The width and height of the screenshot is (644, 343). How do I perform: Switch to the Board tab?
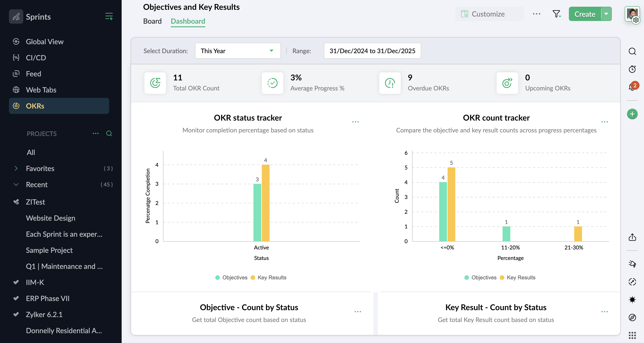pyautogui.click(x=153, y=21)
